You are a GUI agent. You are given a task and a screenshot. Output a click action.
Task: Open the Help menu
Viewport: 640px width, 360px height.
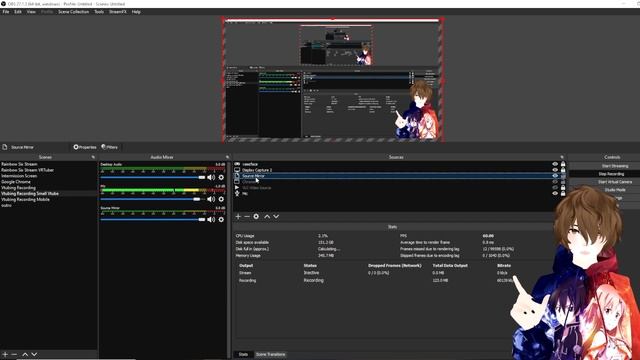click(x=136, y=12)
